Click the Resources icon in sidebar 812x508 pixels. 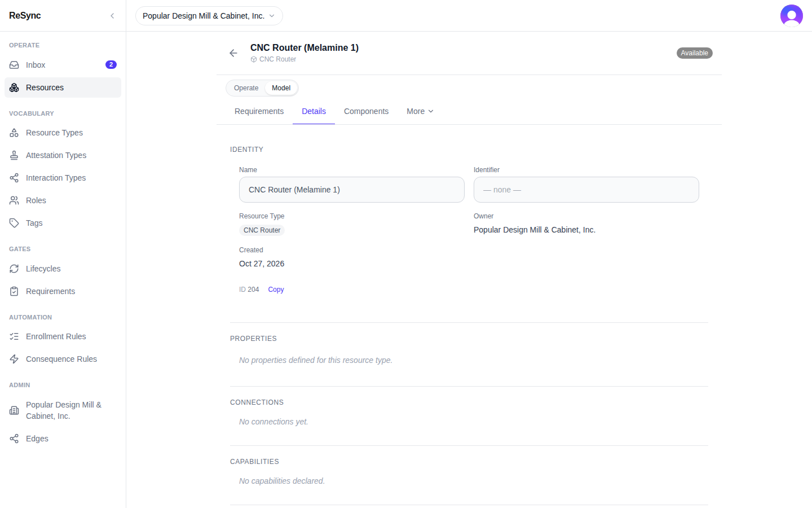tap(14, 87)
